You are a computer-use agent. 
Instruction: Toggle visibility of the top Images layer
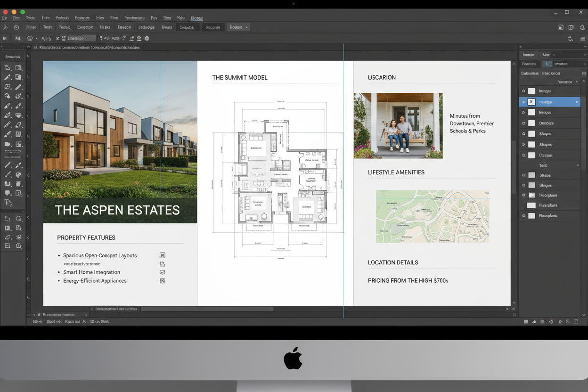tap(523, 91)
